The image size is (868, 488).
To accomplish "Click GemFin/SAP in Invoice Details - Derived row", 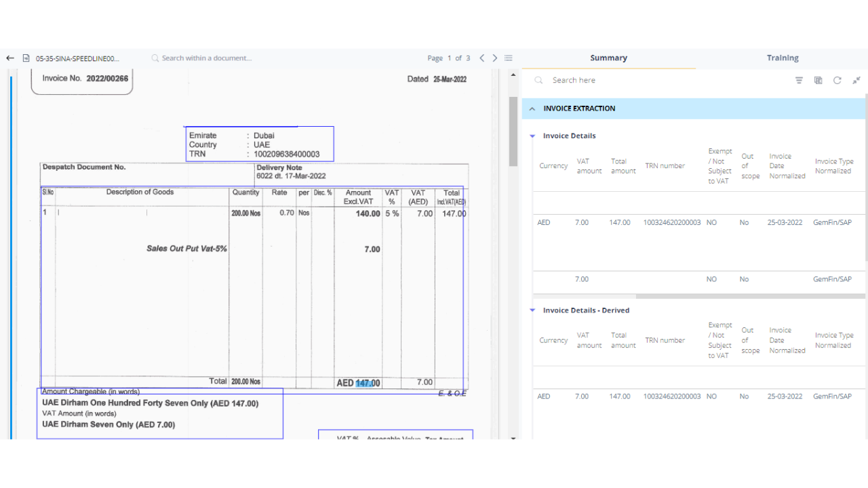I will (832, 396).
